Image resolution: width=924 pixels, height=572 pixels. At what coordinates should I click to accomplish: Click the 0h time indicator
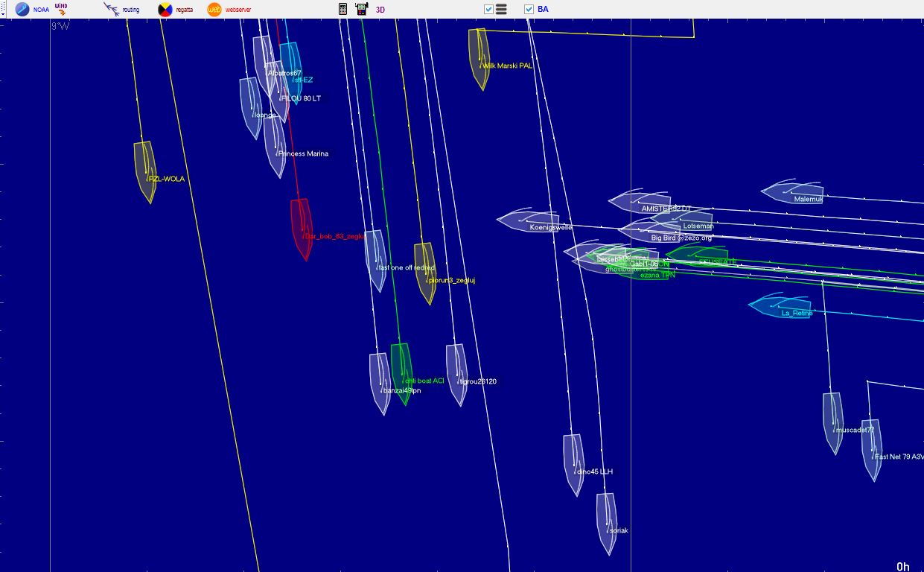[x=903, y=567]
